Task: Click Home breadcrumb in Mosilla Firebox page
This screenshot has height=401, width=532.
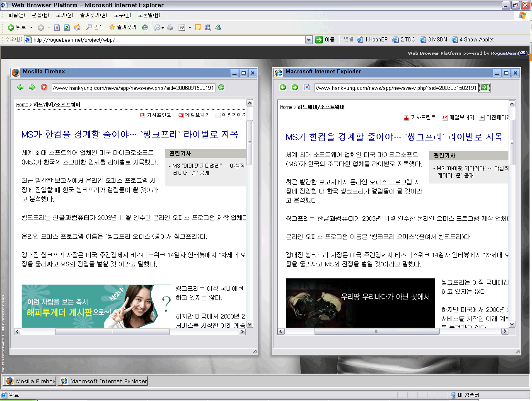Action: coord(22,105)
